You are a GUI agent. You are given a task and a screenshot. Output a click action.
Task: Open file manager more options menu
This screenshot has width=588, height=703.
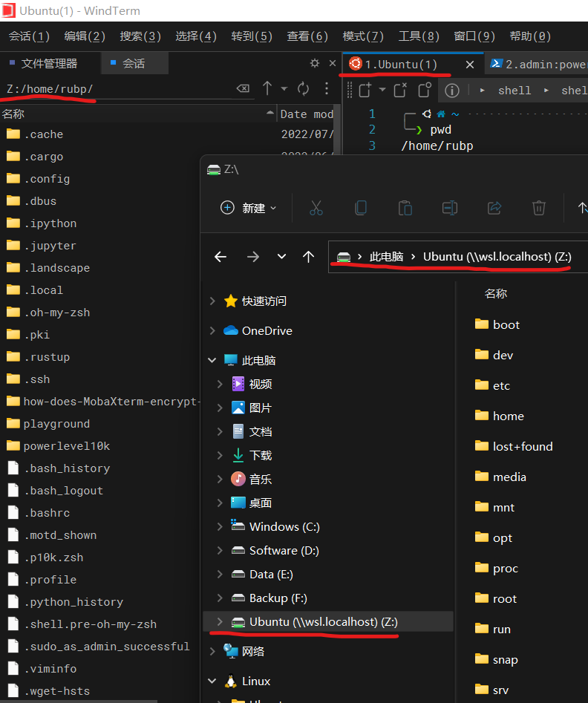click(327, 88)
